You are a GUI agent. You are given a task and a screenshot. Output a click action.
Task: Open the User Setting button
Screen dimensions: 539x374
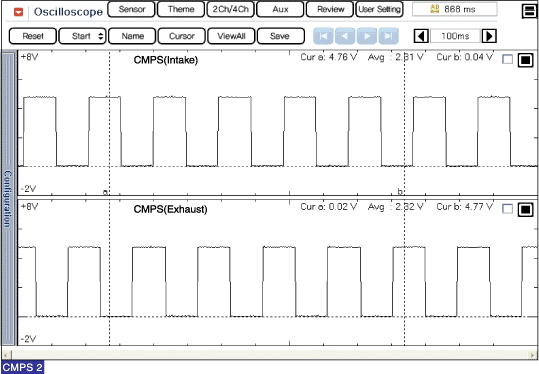(x=380, y=9)
